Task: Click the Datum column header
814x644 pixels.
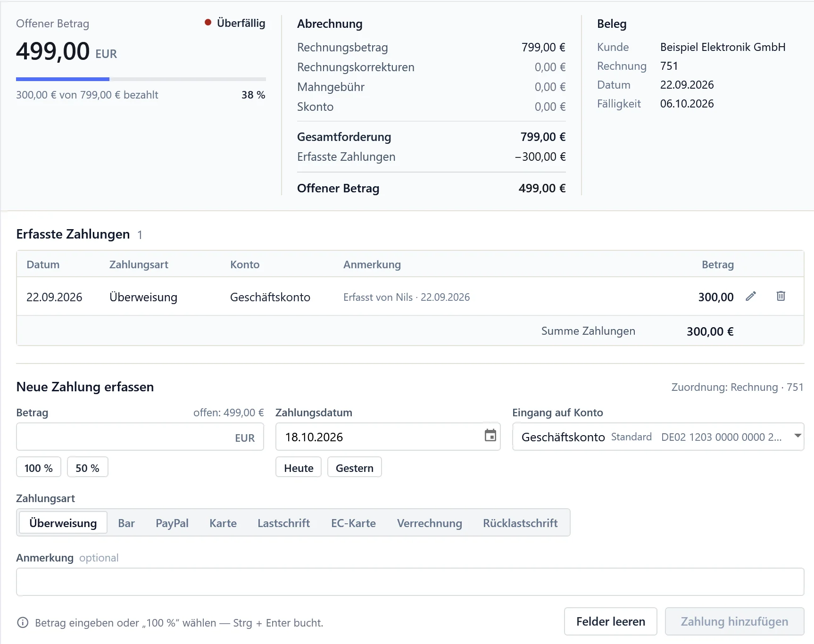Action: point(43,264)
